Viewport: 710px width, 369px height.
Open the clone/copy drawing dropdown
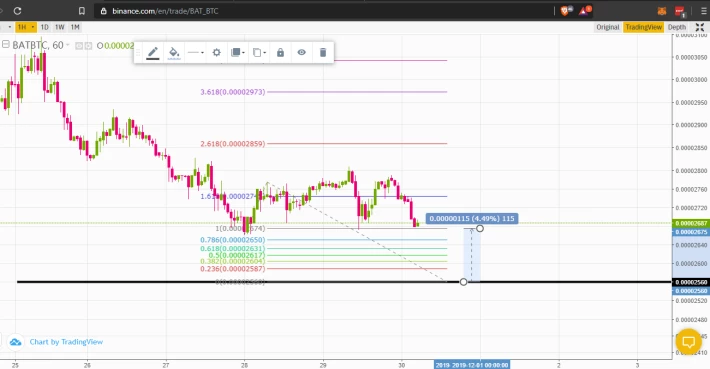click(x=259, y=53)
